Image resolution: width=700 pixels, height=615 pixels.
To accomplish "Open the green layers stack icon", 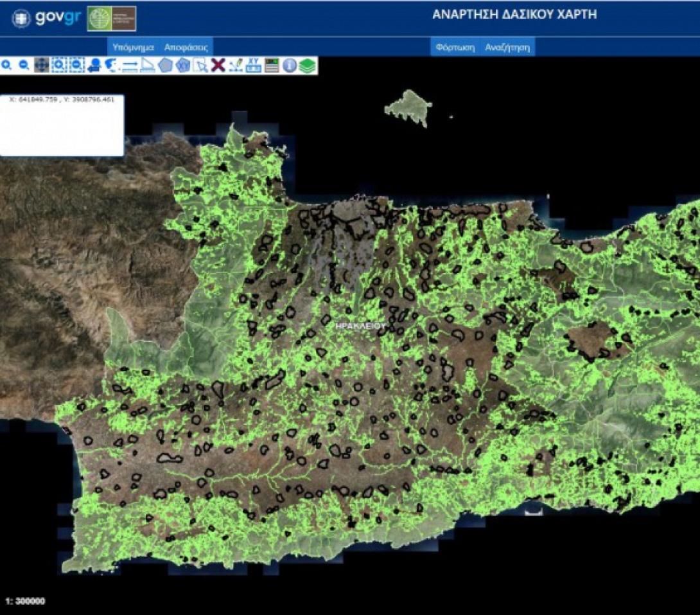I will 308,65.
